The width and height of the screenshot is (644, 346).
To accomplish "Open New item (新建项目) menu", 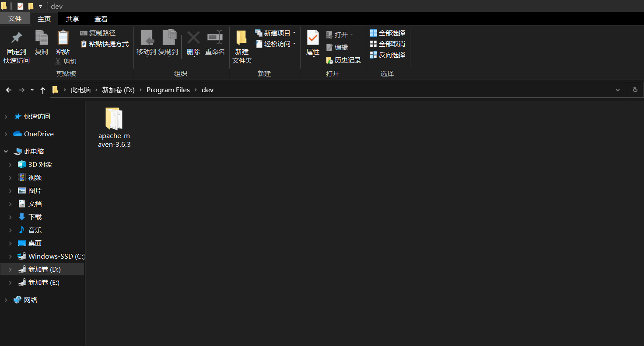I will coord(276,33).
